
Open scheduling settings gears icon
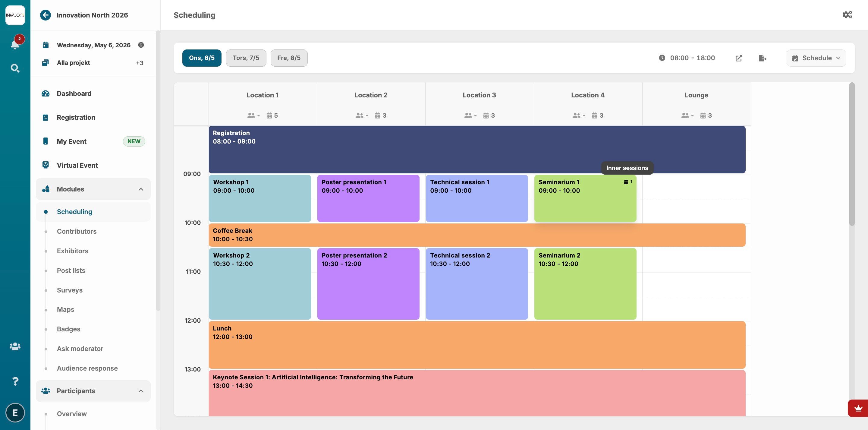pyautogui.click(x=847, y=15)
